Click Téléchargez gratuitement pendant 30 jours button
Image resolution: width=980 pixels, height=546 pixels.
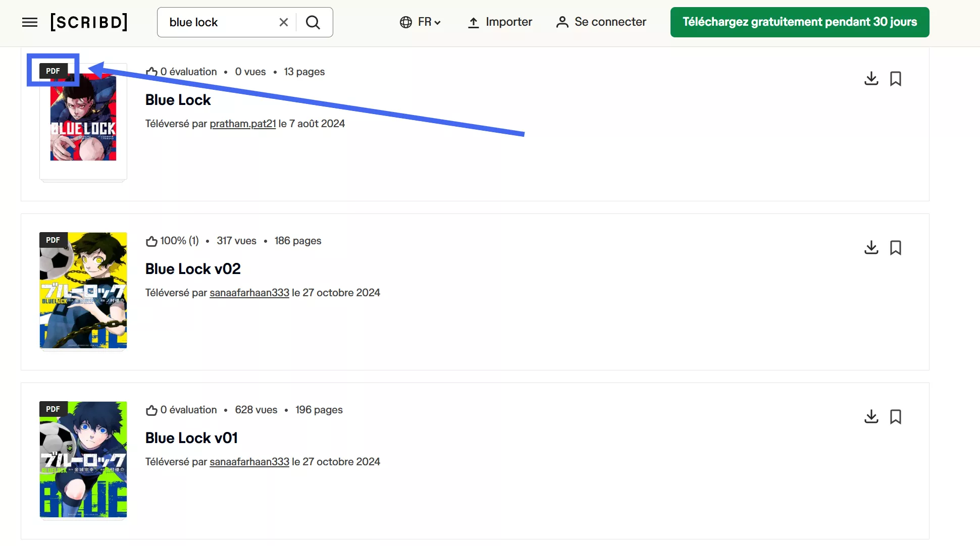point(800,22)
